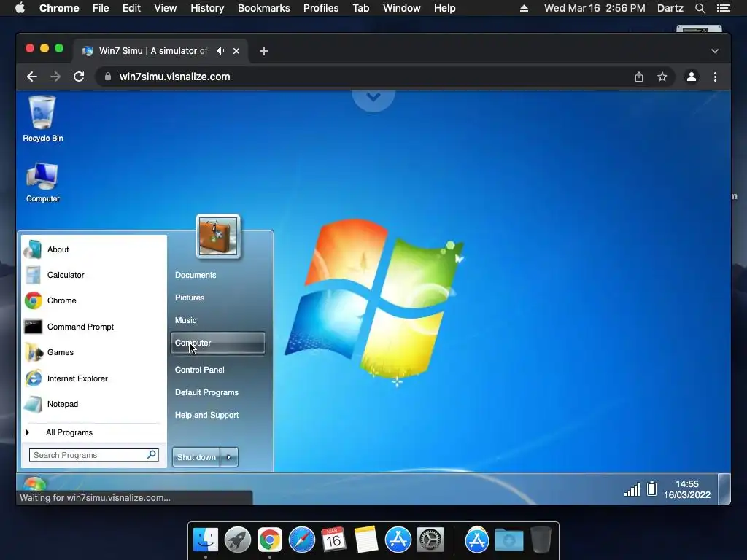Open the Bookmarks menu
747x560 pixels.
click(264, 8)
